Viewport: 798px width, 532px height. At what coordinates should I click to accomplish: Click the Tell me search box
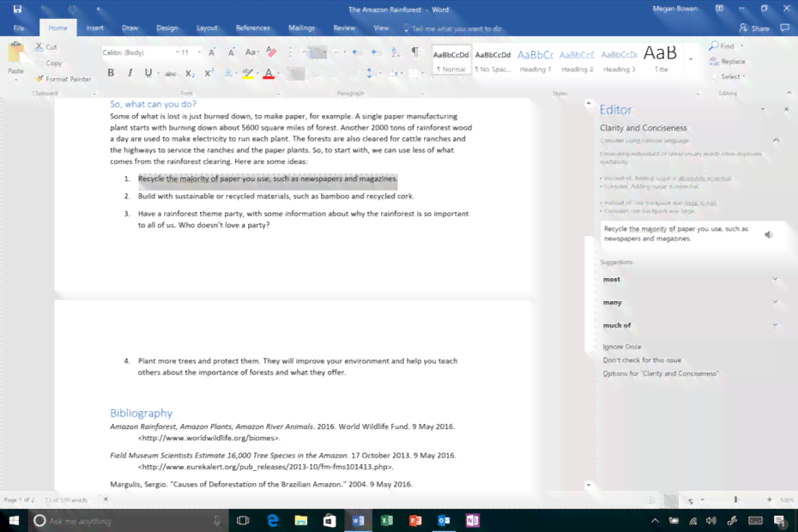453,28
